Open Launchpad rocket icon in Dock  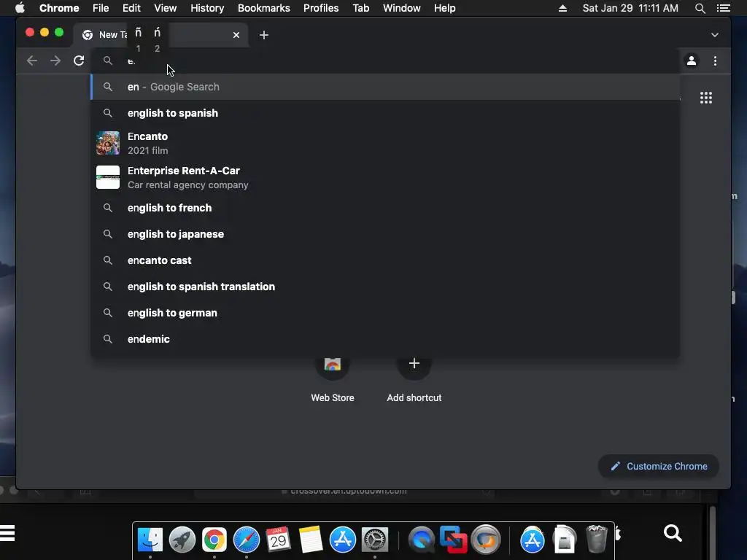(x=182, y=540)
